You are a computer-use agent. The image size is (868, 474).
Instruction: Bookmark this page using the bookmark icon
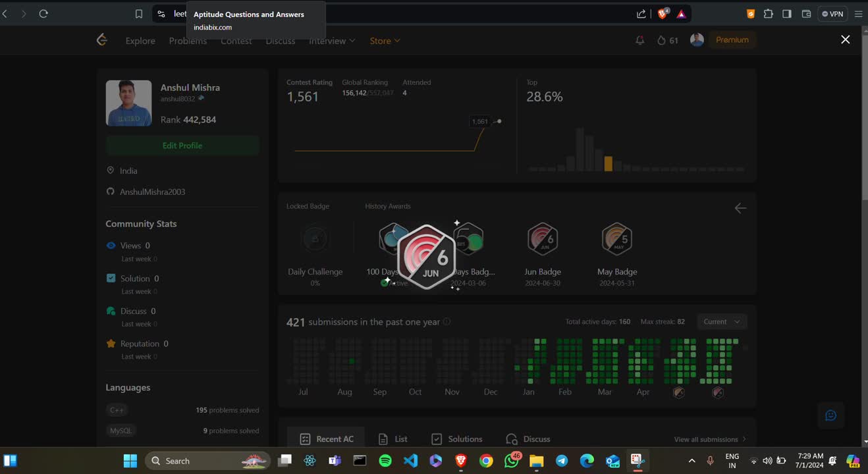pos(139,14)
